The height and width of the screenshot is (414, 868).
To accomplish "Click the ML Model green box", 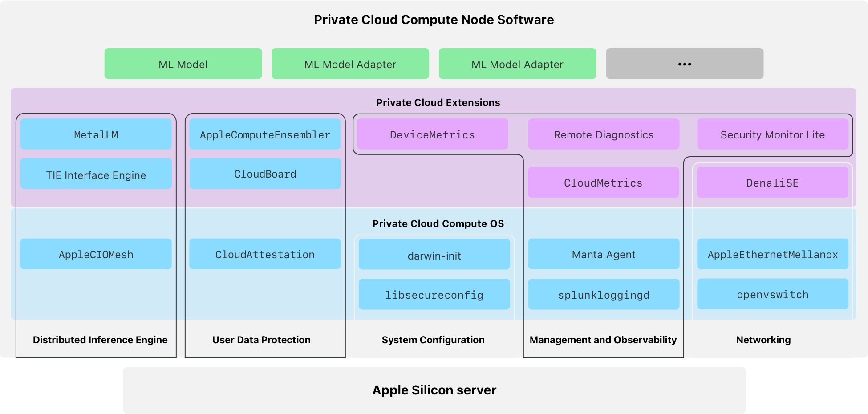I will [x=183, y=64].
